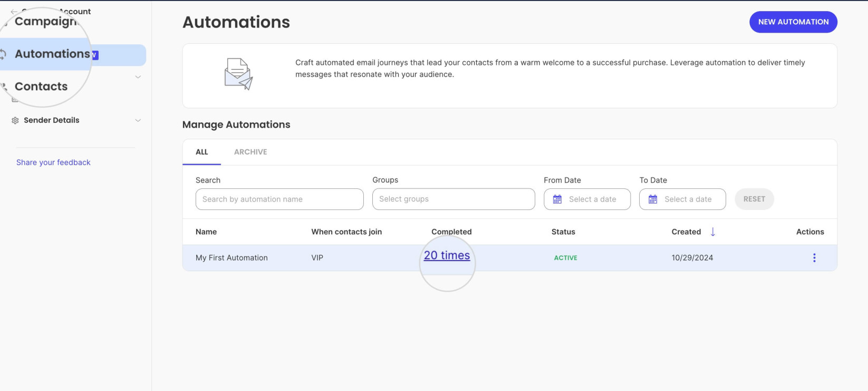Click the From Date calendar icon
Viewport: 868px width, 391px height.
tap(557, 199)
